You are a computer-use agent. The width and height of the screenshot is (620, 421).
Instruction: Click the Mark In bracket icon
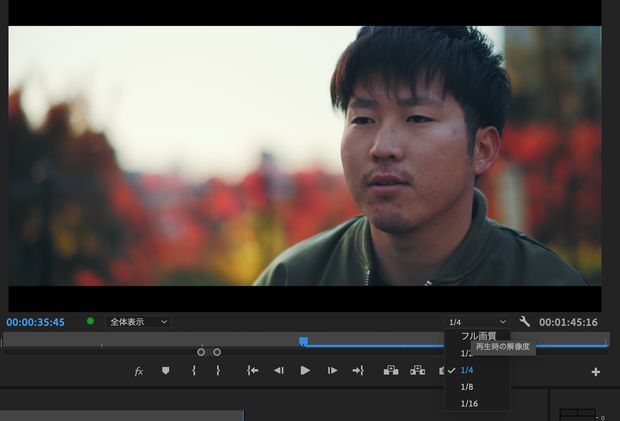pos(194,371)
